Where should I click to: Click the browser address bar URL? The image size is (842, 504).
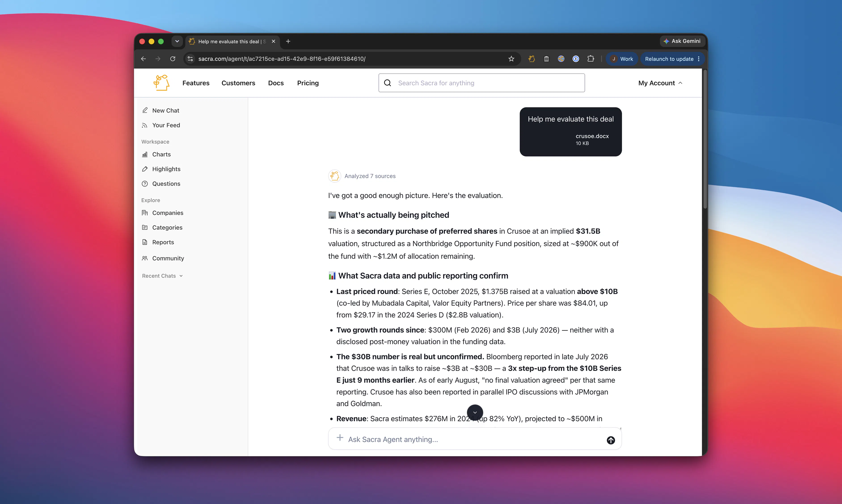282,59
